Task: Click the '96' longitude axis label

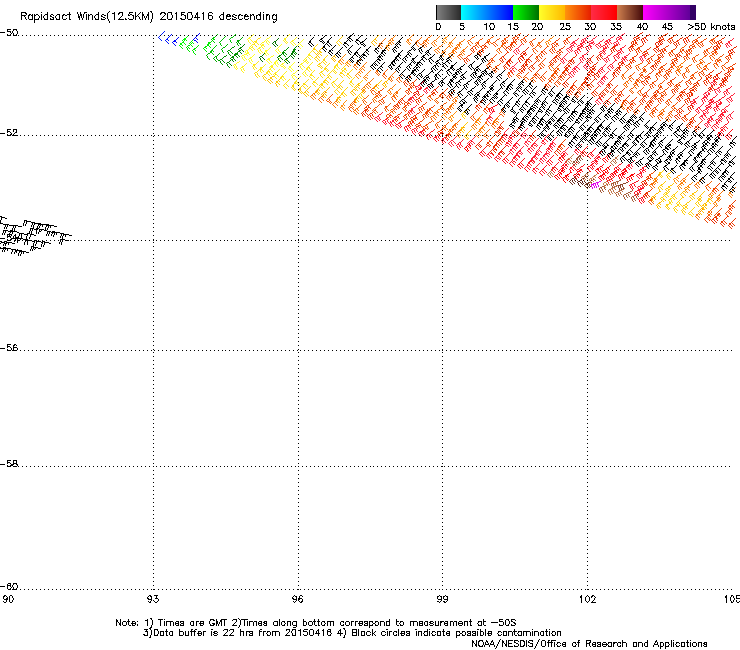Action: pos(298,599)
